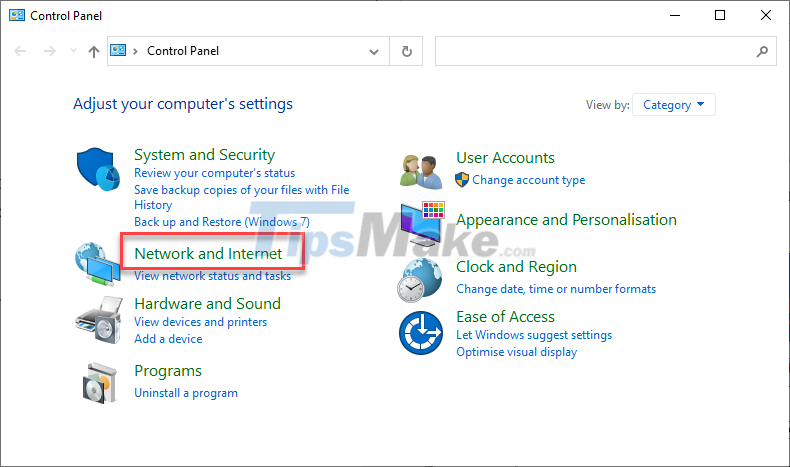The height and width of the screenshot is (467, 790).
Task: Click Uninstall a program
Action: pos(186,393)
